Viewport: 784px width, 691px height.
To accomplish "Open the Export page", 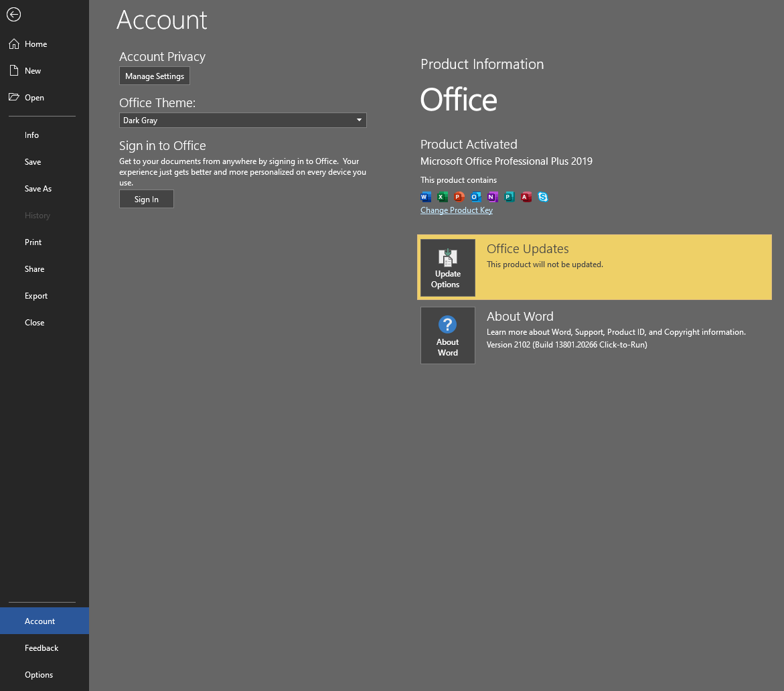I will click(44, 296).
